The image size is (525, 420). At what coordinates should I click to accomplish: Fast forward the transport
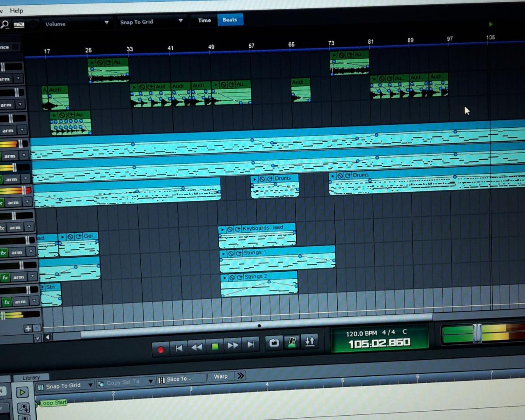tap(233, 346)
